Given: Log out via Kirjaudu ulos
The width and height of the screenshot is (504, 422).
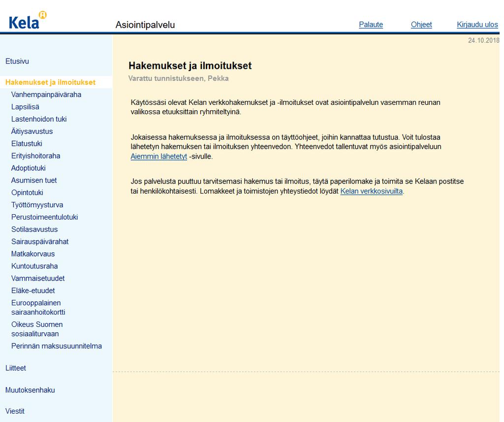Looking at the screenshot, I should click(x=477, y=25).
